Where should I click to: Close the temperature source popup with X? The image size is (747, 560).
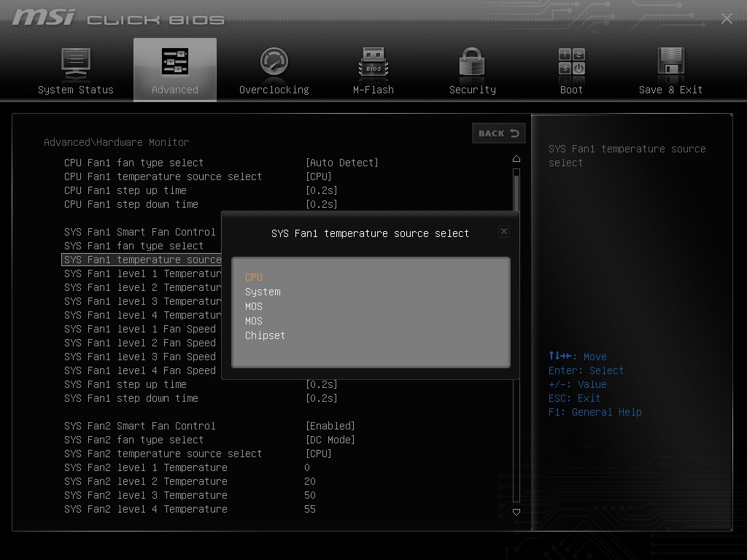[x=503, y=231]
